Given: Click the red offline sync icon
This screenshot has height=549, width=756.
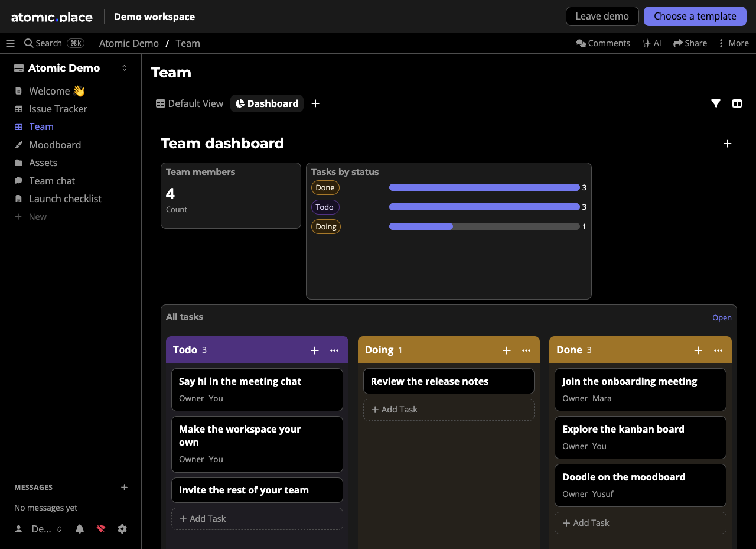Looking at the screenshot, I should [x=101, y=529].
